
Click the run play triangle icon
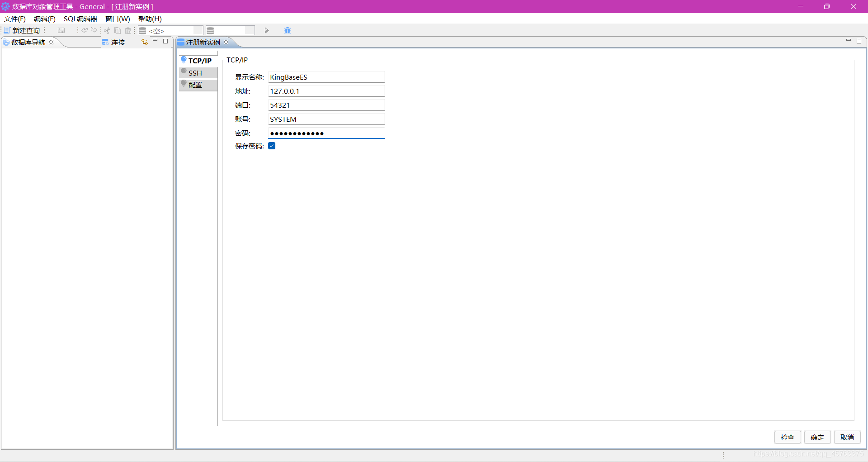[x=267, y=30]
